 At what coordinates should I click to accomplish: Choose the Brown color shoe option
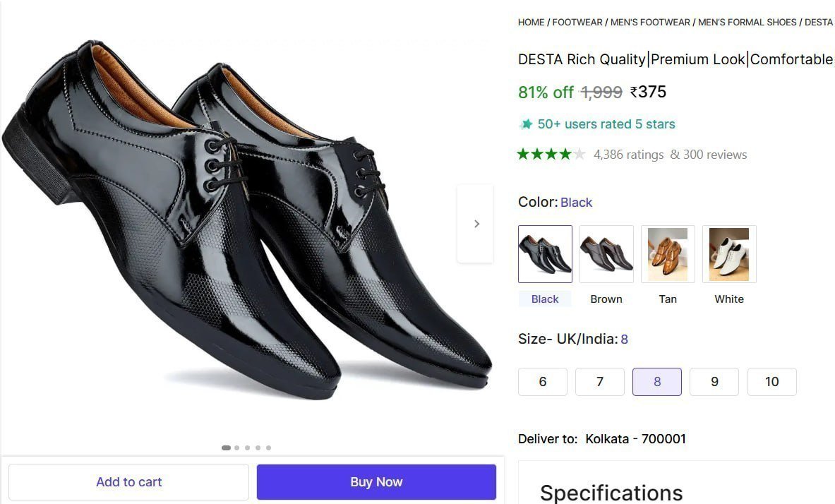click(606, 254)
